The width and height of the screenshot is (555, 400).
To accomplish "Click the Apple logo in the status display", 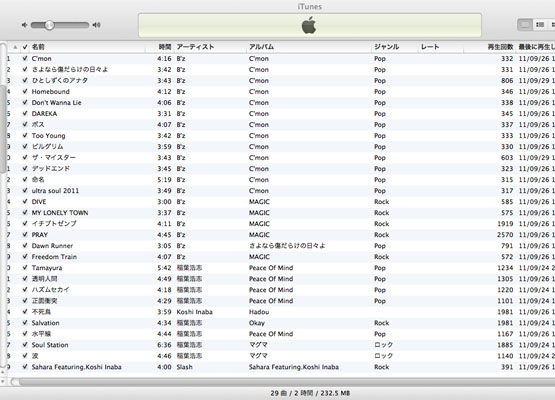I will (x=309, y=25).
